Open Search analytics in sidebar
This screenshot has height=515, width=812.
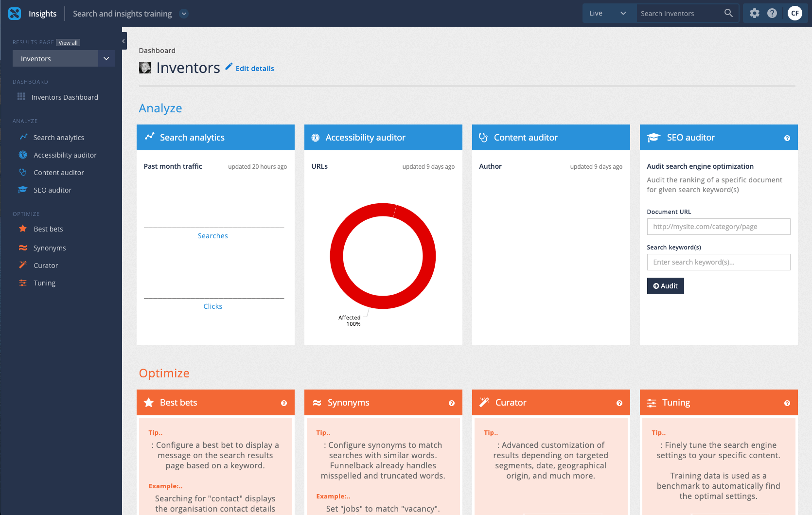58,138
